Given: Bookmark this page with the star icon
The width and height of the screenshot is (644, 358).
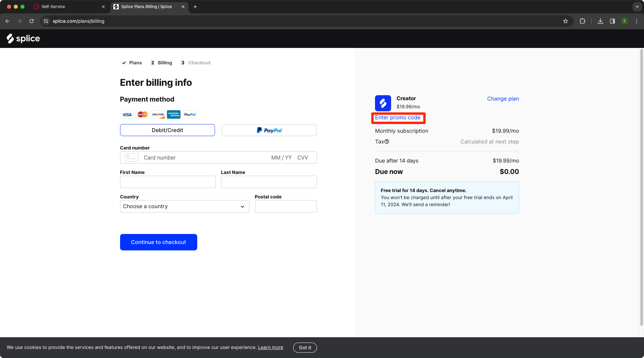Looking at the screenshot, I should [566, 21].
